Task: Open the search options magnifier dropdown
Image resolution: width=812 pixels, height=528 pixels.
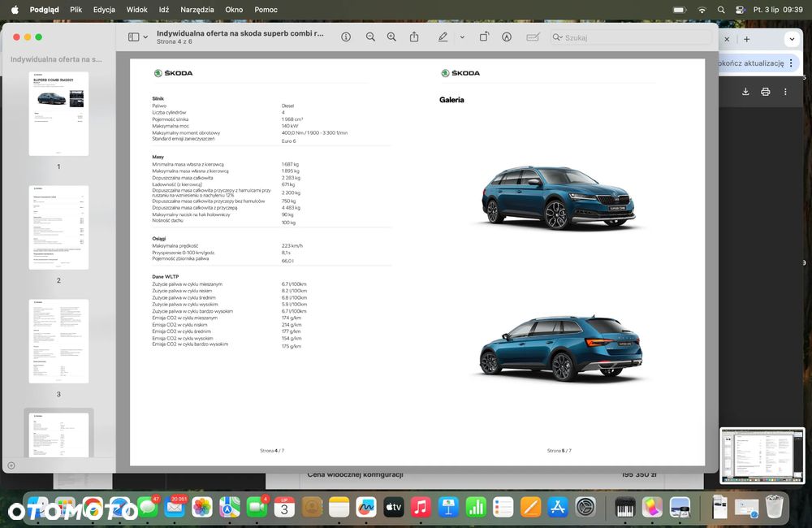Action: [558, 37]
